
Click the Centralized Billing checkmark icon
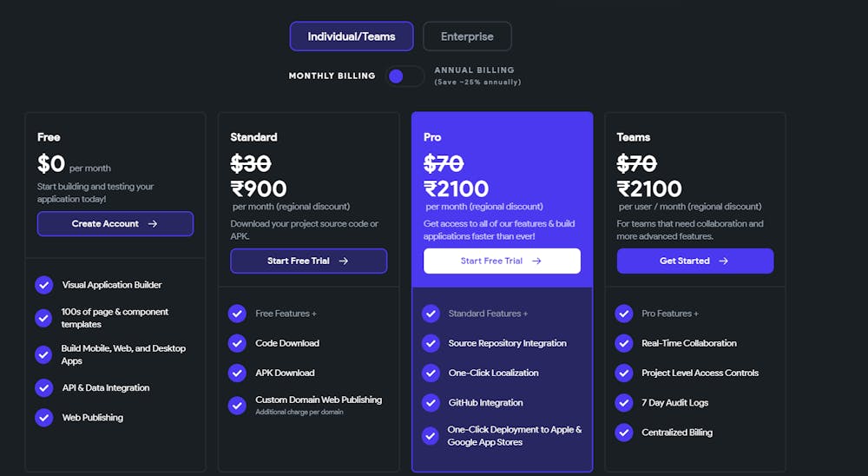[x=623, y=433]
